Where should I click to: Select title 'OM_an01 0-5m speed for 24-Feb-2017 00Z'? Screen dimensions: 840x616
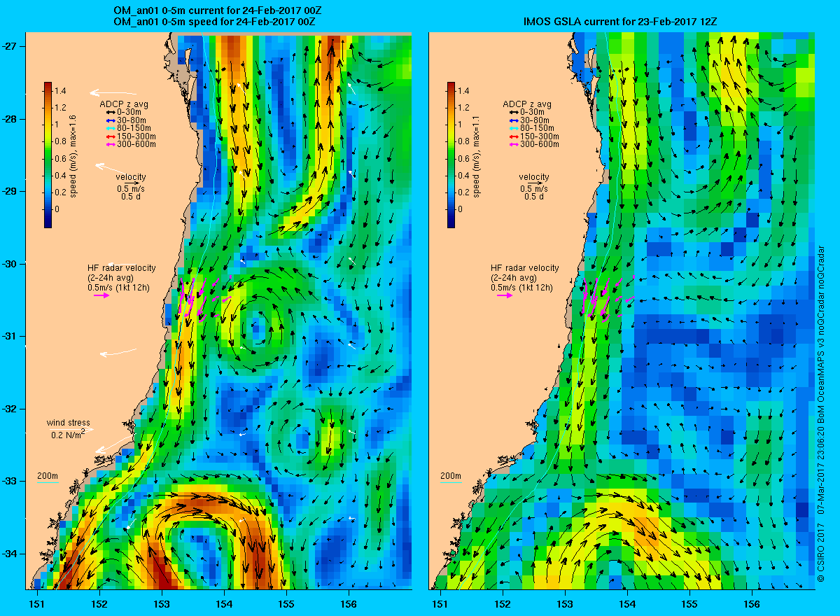click(x=214, y=22)
